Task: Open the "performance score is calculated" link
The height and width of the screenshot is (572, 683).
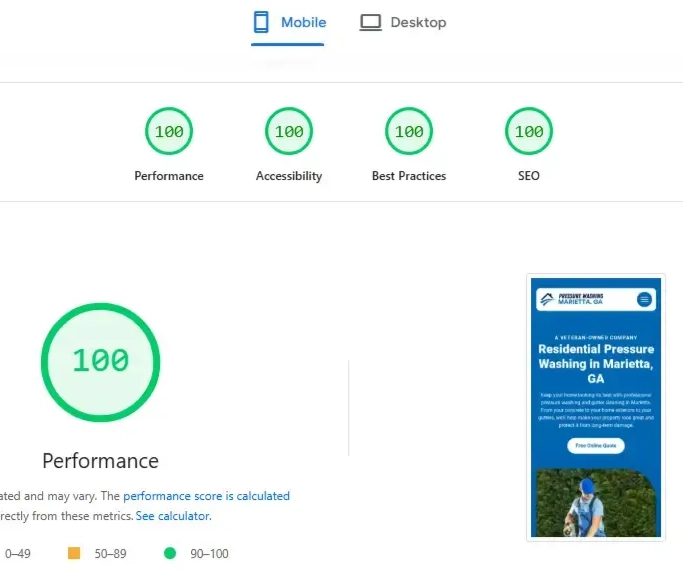Action: 206,496
